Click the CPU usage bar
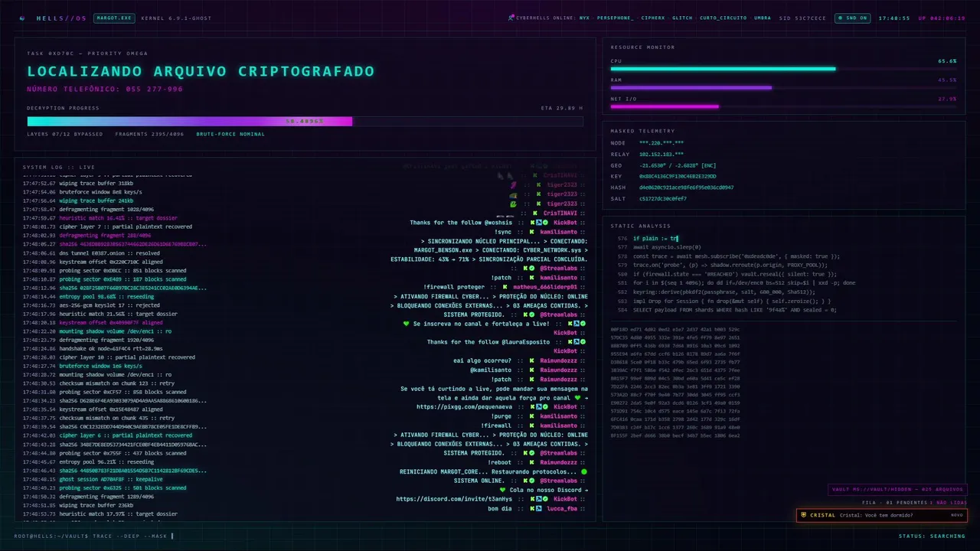980x551 pixels. 783,69
